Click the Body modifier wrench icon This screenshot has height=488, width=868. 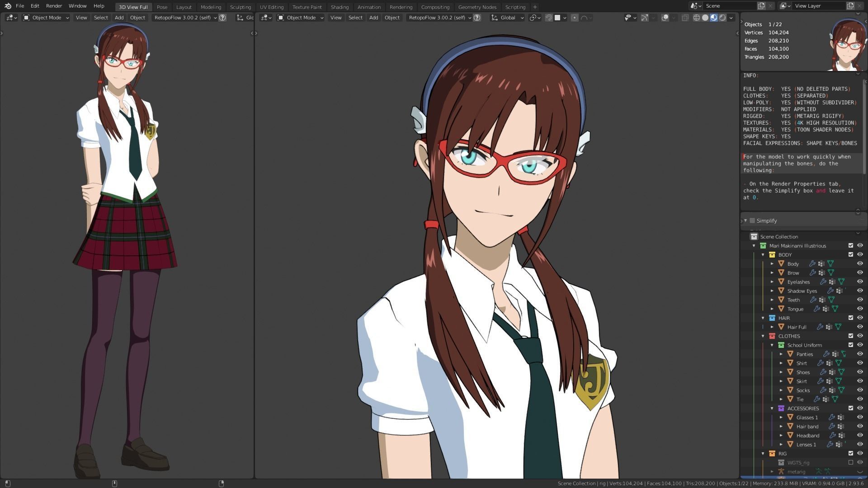pyautogui.click(x=812, y=263)
